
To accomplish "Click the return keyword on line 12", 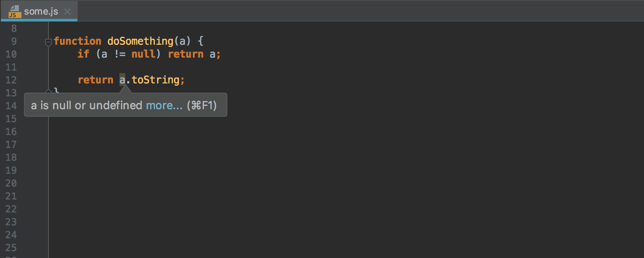I will 95,80.
